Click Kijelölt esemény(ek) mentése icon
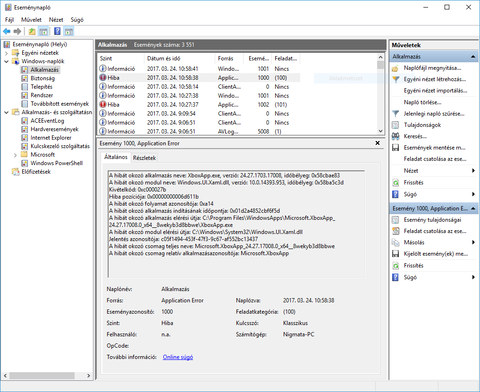The image size is (480, 392). tap(395, 254)
